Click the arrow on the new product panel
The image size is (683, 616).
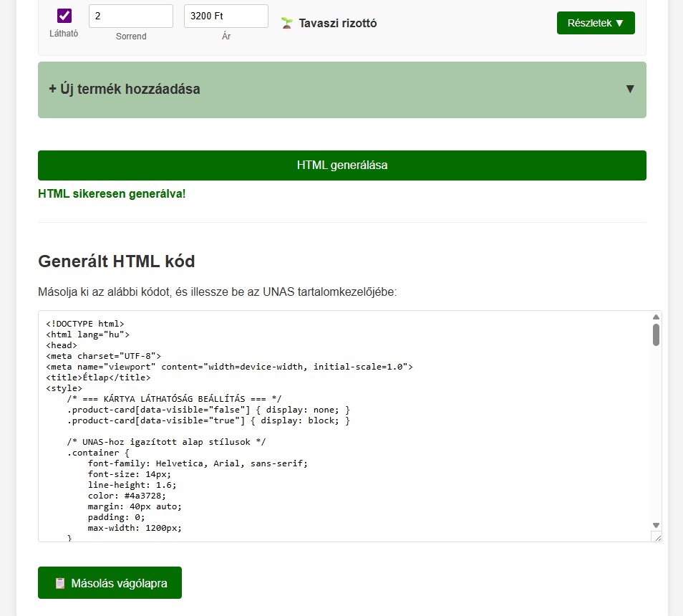coord(630,90)
